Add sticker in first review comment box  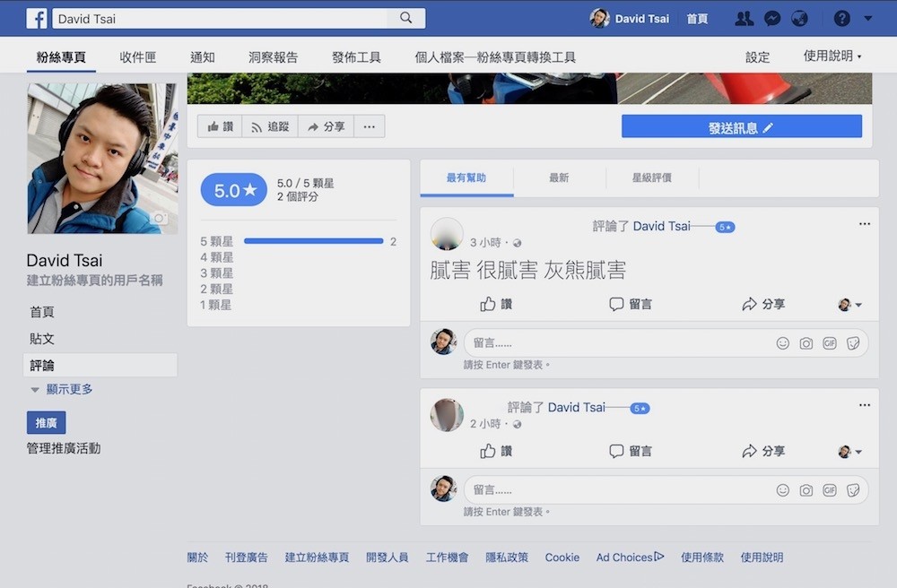click(853, 343)
